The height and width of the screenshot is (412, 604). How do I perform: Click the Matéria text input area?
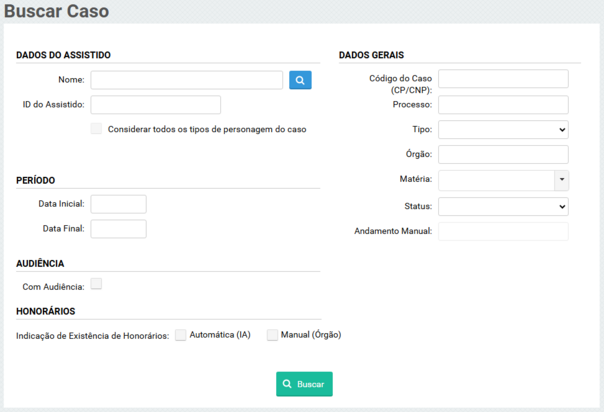point(495,180)
